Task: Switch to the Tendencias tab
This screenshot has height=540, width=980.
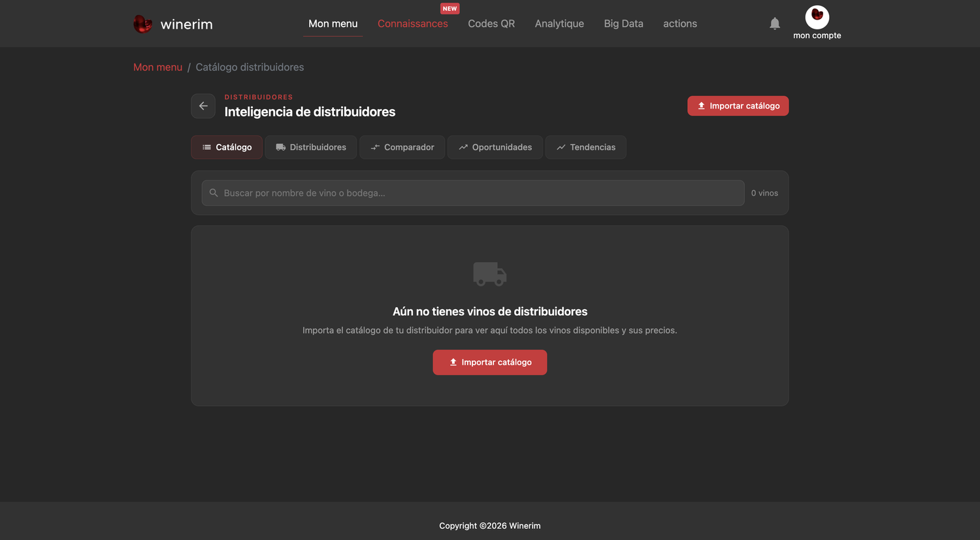Action: 586,147
